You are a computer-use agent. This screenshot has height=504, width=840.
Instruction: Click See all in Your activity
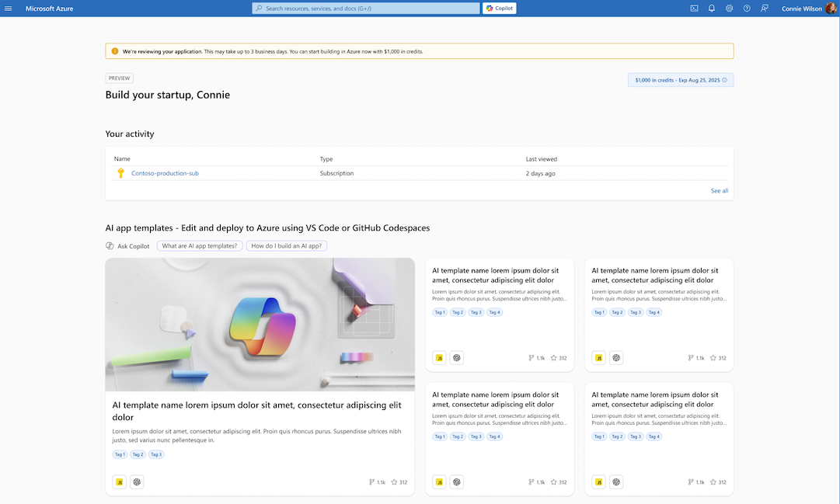pos(720,191)
